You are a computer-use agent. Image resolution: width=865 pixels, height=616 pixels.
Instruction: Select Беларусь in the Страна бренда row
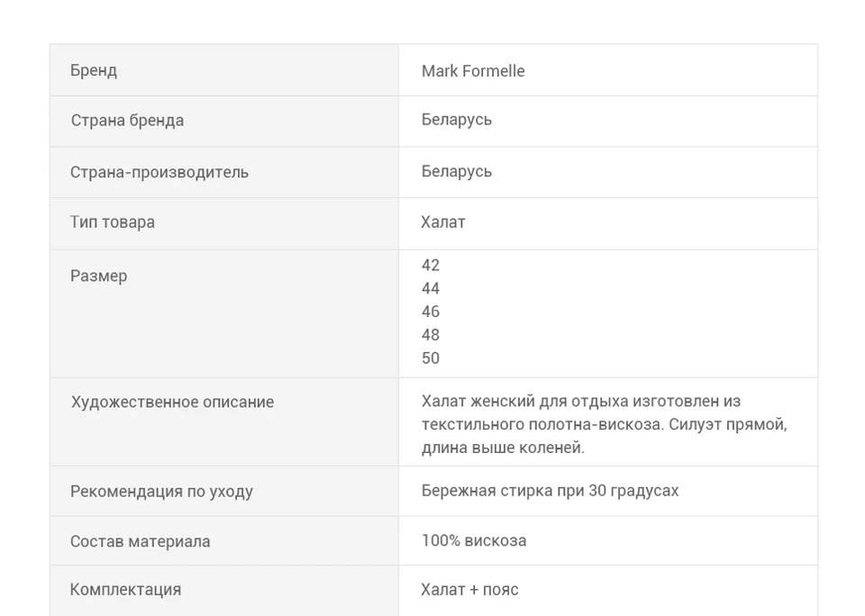[456, 120]
